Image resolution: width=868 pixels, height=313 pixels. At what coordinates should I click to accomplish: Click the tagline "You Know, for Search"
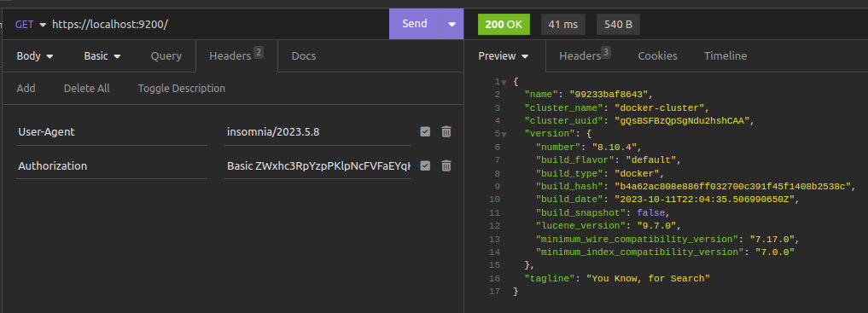click(648, 279)
